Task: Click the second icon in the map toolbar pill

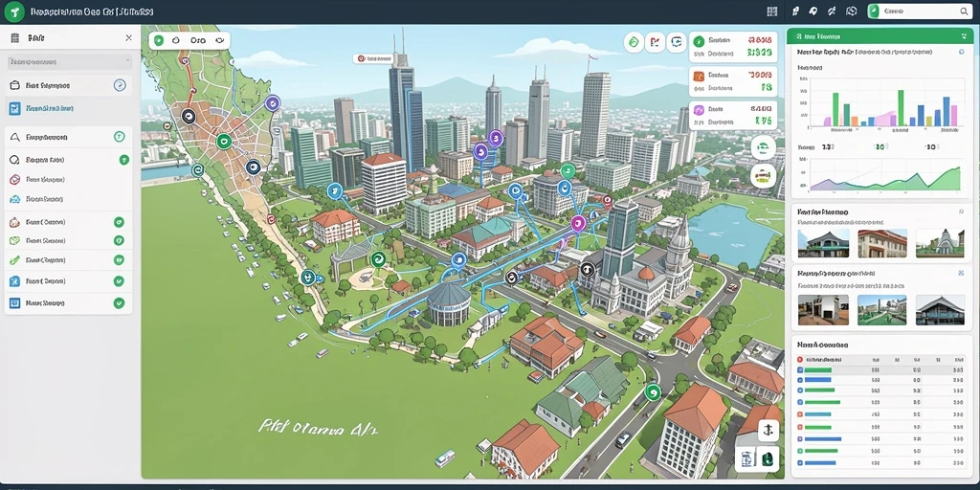Action: (176, 40)
